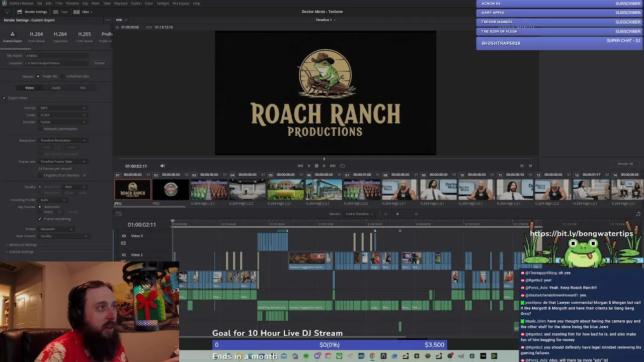This screenshot has height=362, width=644.
Task: Select Single clip render option
Action: 39,76
